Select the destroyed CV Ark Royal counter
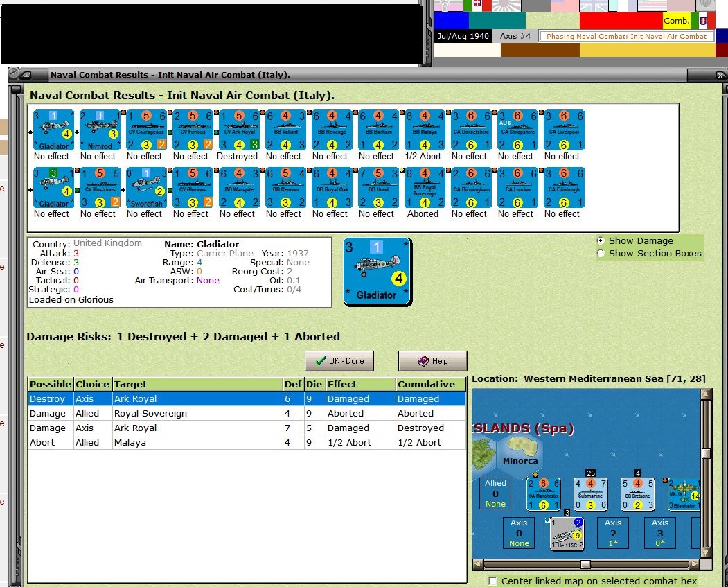The width and height of the screenshot is (728, 587). (x=239, y=130)
